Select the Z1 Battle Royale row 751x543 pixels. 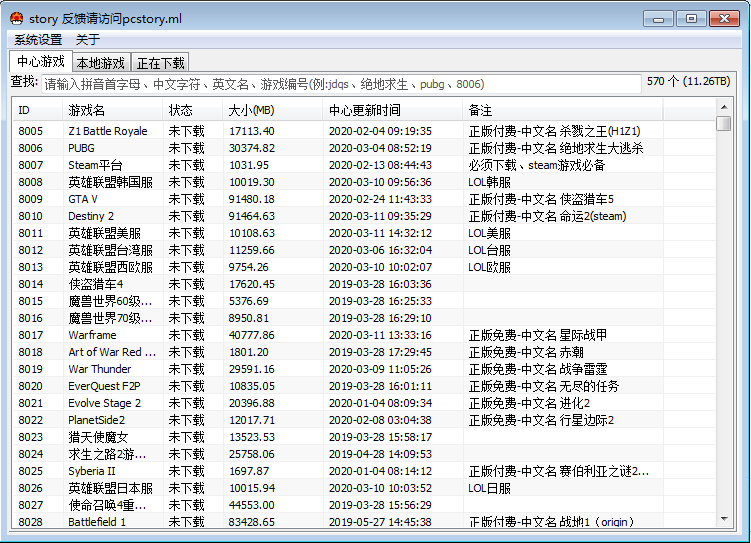pos(364,131)
